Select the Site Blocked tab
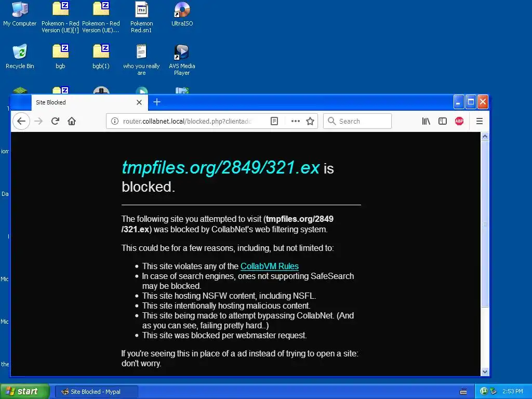The width and height of the screenshot is (532, 399). 89,102
